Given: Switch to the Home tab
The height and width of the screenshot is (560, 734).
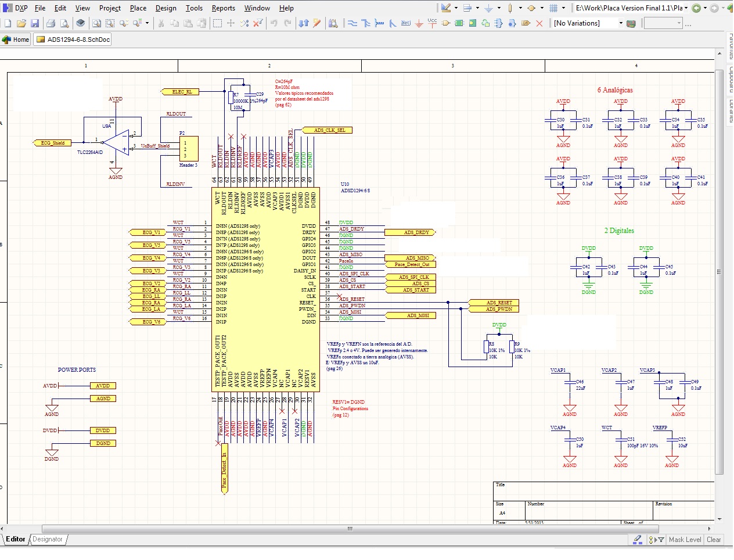Looking at the screenshot, I should 16,40.
